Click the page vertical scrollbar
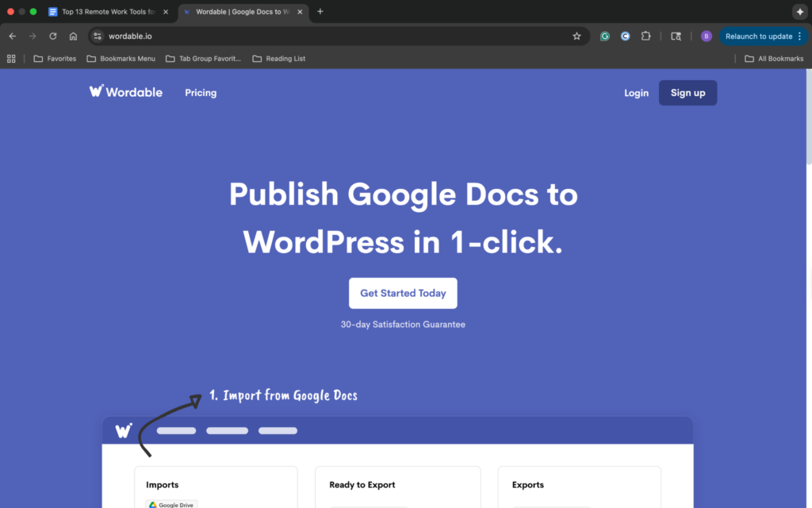812x508 pixels. point(808,118)
